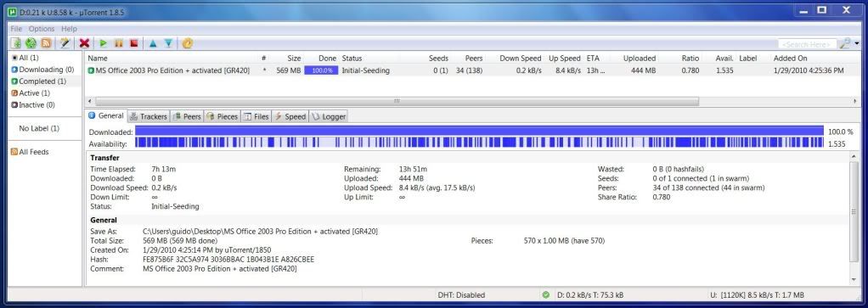
Task: Click the Create New Torrent wand icon
Action: [65, 42]
